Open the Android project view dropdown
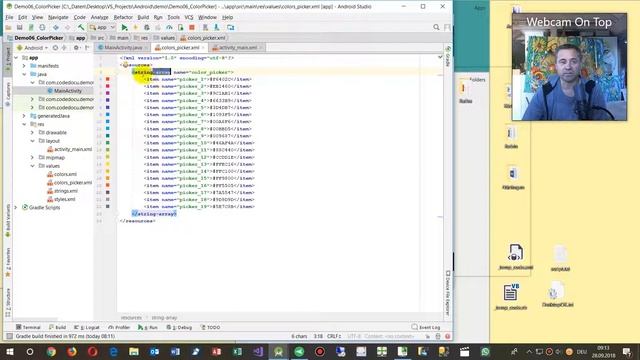Viewport: 640px width, 360px height. coord(33,48)
